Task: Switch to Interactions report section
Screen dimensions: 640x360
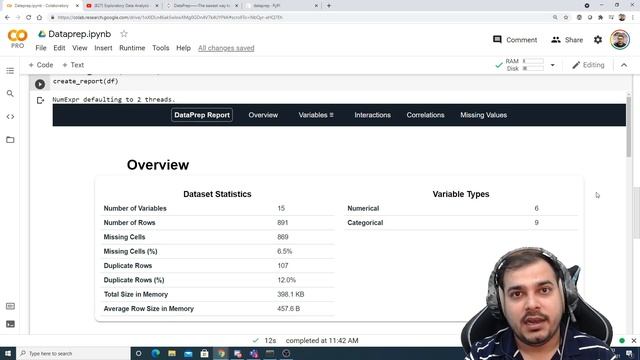Action: [372, 115]
